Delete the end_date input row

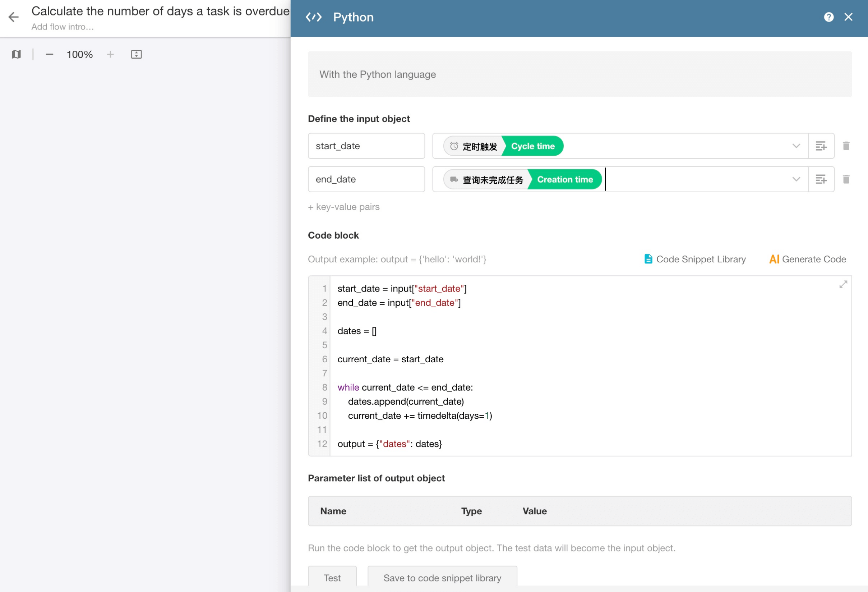pyautogui.click(x=846, y=179)
